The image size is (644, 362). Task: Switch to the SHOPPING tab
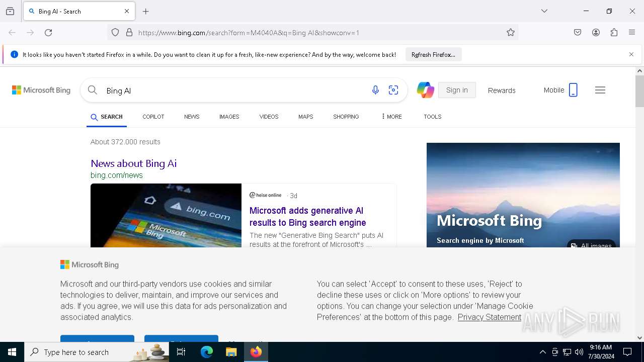(x=346, y=117)
